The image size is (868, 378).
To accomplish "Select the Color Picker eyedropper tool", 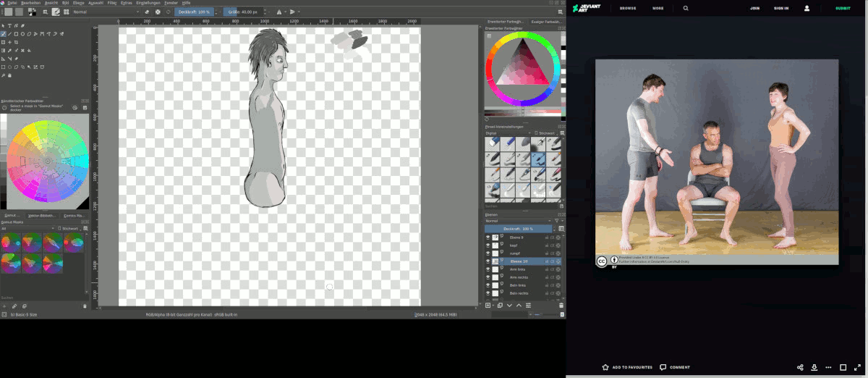I will point(9,51).
